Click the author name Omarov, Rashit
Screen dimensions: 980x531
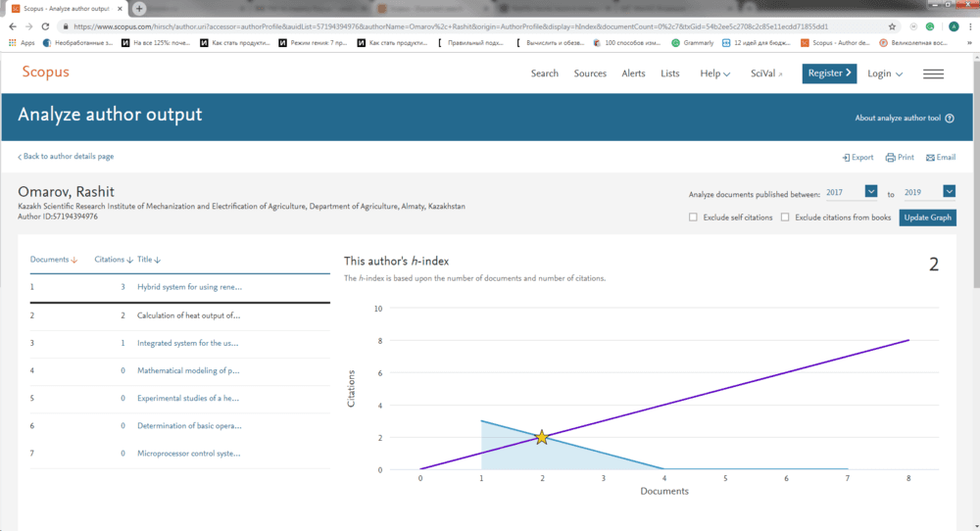[x=66, y=192]
